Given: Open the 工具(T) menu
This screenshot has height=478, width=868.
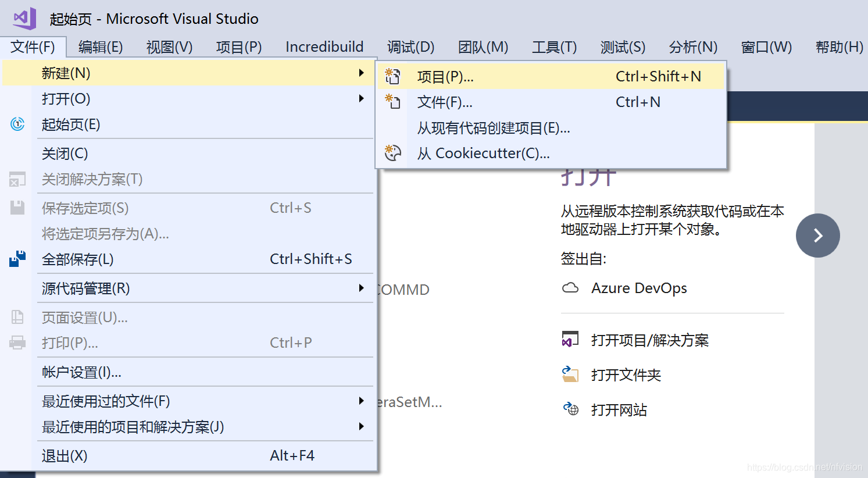Looking at the screenshot, I should coord(554,47).
